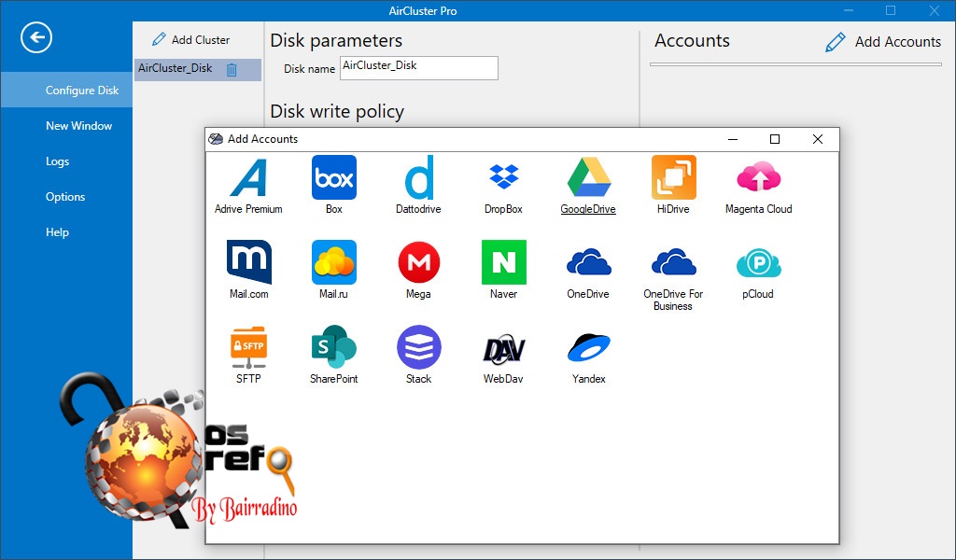Pick the Naver provider icon
956x560 pixels.
503,262
